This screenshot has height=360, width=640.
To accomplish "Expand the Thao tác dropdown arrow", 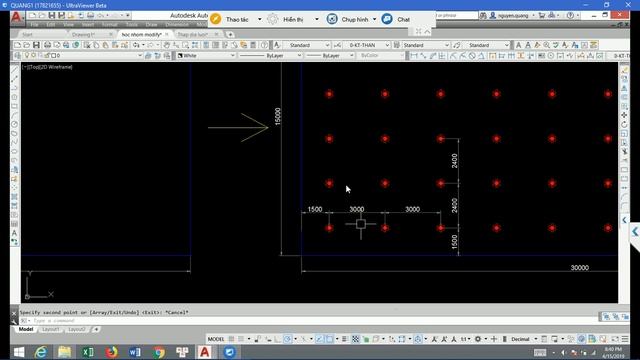I will (x=260, y=19).
